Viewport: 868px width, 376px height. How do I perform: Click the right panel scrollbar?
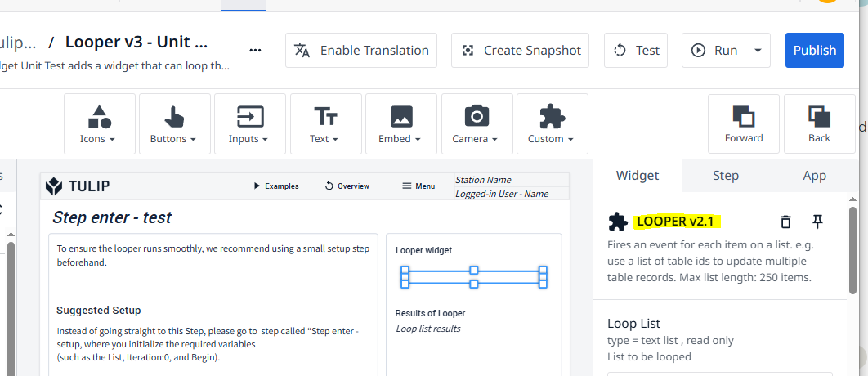(853, 250)
